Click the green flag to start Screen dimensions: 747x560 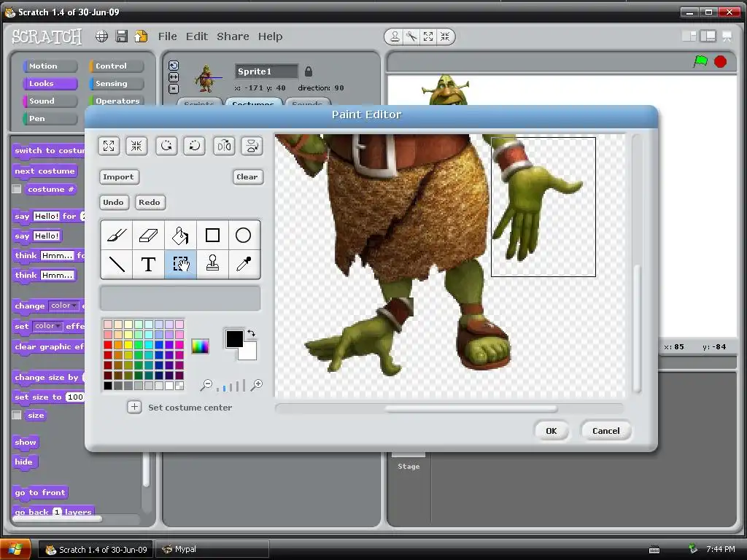(x=700, y=61)
